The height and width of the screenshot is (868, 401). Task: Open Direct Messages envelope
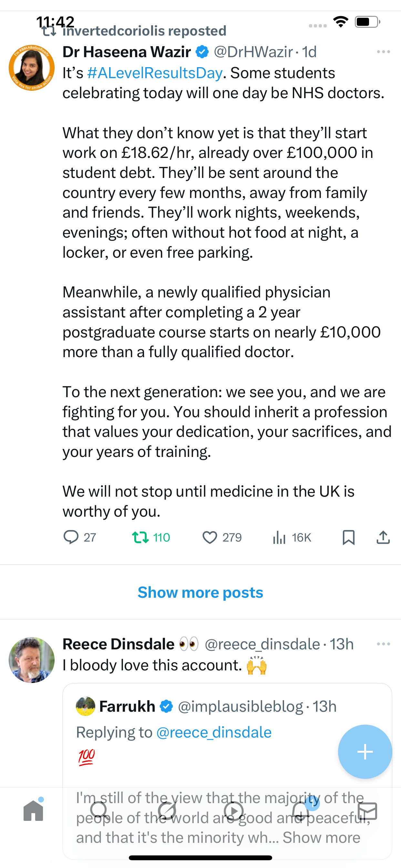(367, 811)
